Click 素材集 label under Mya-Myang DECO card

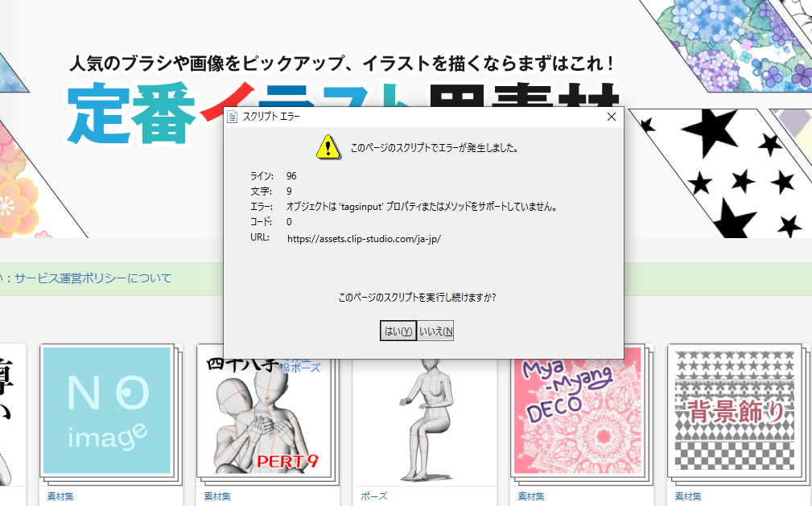pos(531,496)
